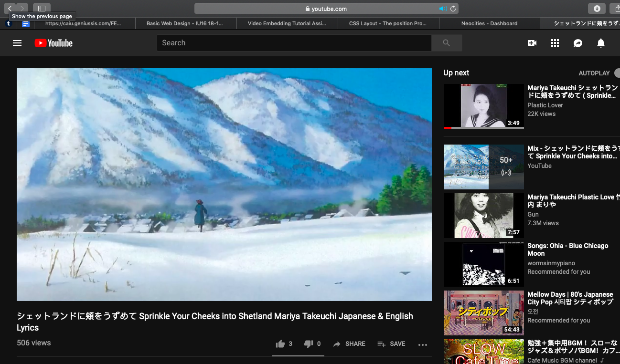Switch to pinned Tumblr tab
Viewport: 620px width, 364px height.
9,23
